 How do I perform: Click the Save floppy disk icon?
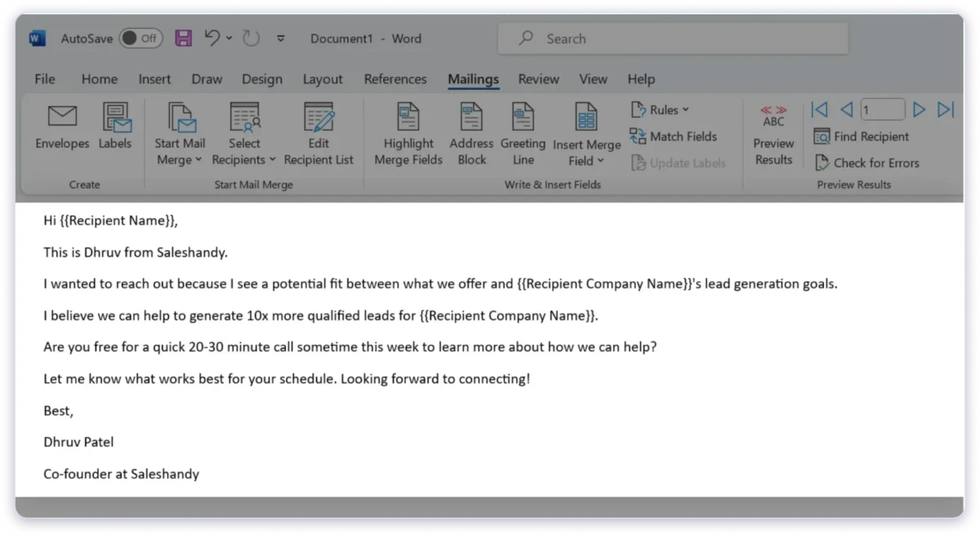[x=184, y=38]
